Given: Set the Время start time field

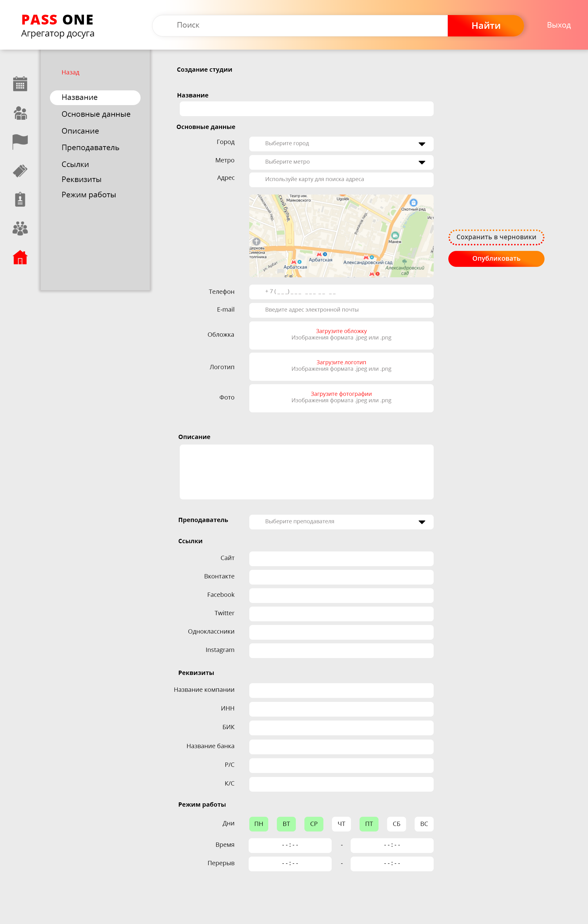Looking at the screenshot, I should [290, 845].
